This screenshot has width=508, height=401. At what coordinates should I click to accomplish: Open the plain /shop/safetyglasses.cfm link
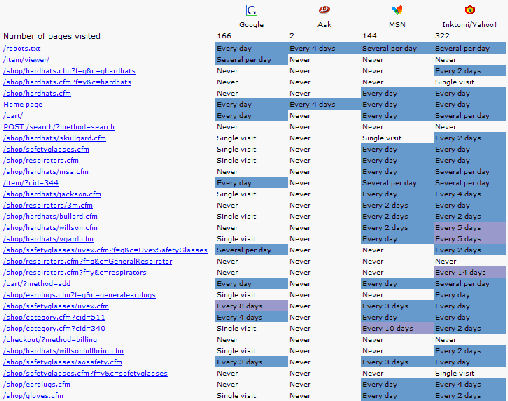(x=46, y=149)
